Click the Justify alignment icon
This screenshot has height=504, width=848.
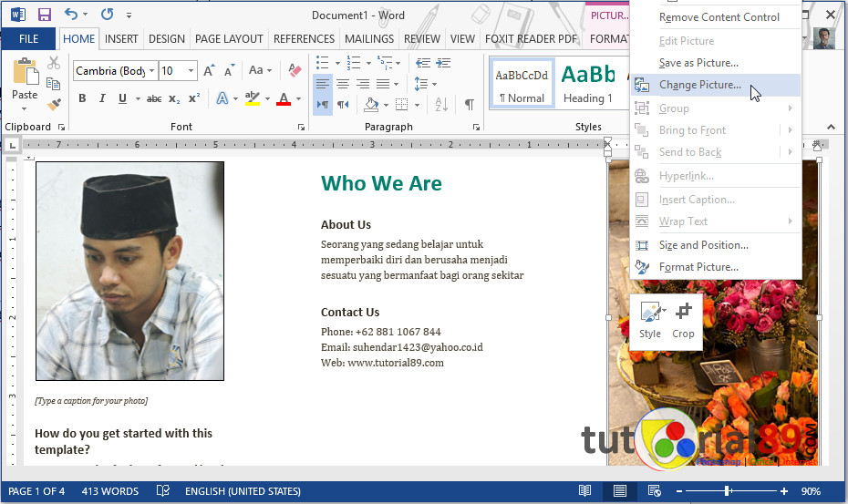(x=384, y=84)
